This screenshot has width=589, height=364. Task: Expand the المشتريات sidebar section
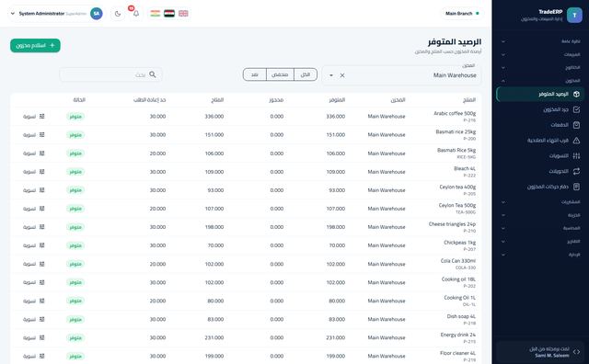pyautogui.click(x=541, y=202)
